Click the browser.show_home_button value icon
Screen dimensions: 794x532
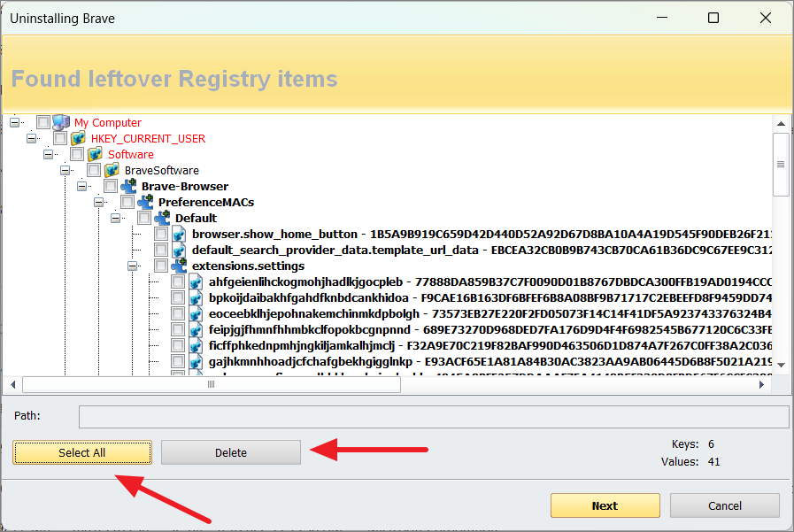pos(179,234)
